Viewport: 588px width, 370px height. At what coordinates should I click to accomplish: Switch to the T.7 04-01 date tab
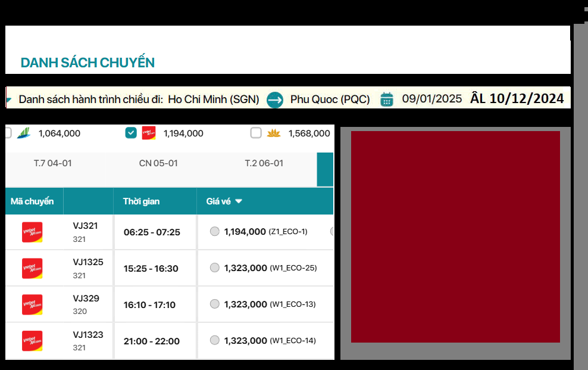53,163
